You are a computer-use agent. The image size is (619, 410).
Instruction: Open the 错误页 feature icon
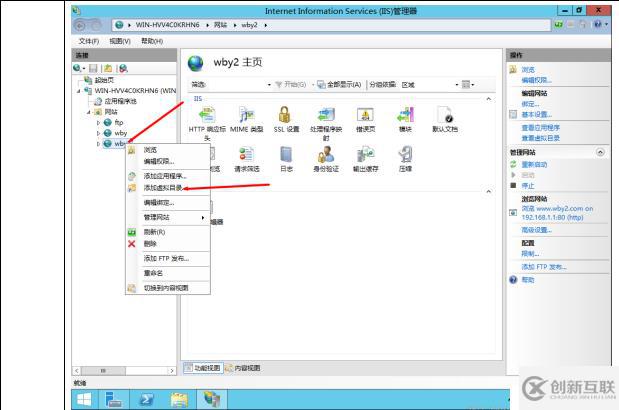(365, 115)
